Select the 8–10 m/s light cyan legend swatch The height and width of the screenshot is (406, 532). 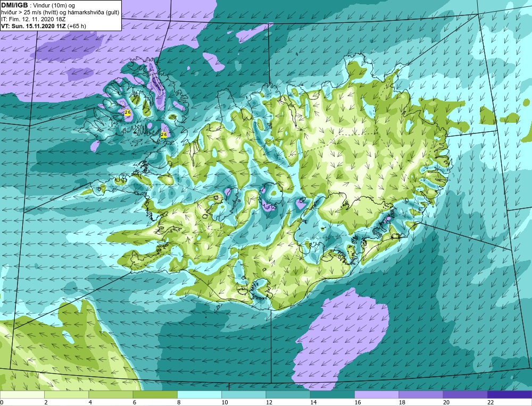pyautogui.click(x=199, y=394)
